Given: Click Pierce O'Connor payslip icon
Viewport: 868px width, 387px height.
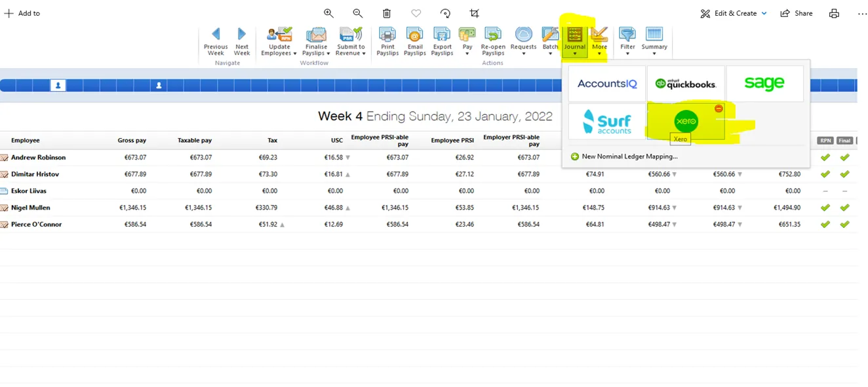Looking at the screenshot, I should click(x=4, y=225).
